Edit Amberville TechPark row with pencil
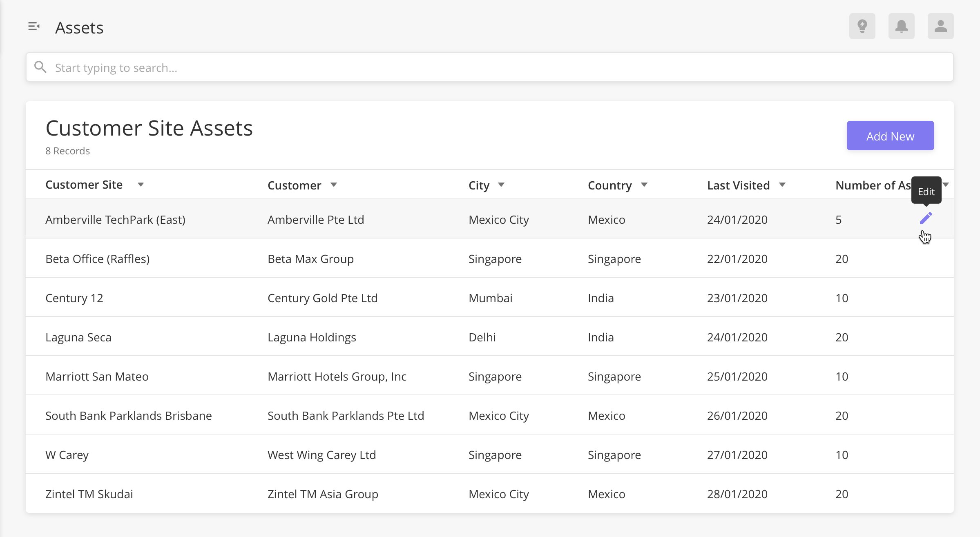The height and width of the screenshot is (537, 980). point(926,218)
